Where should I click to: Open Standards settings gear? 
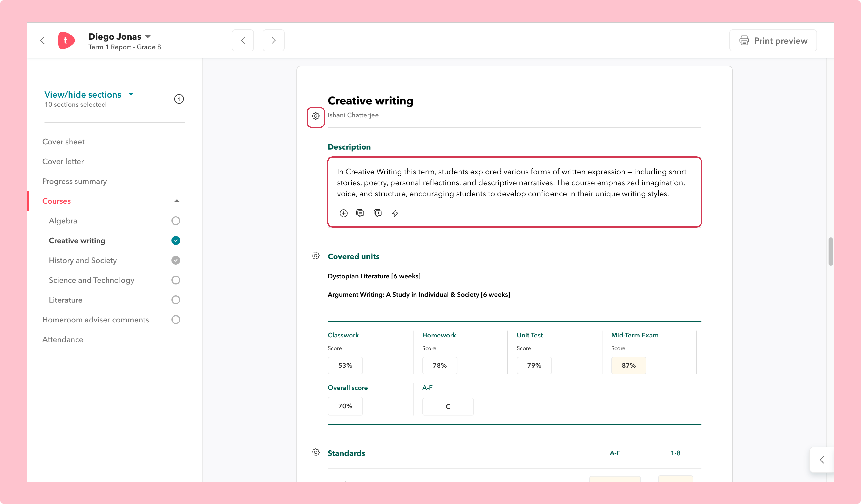point(316,452)
